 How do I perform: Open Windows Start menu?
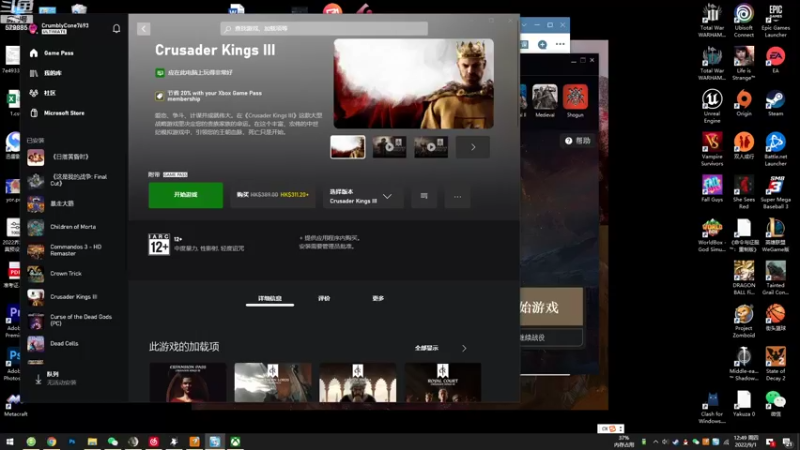(x=10, y=442)
